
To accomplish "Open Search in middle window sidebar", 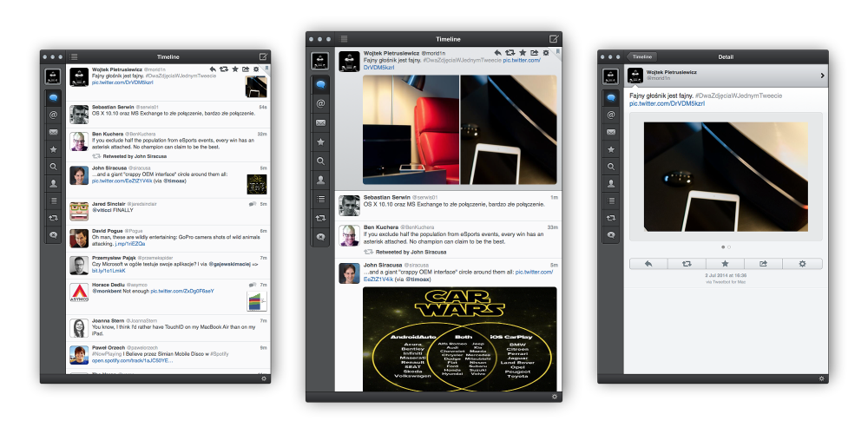I will click(320, 161).
